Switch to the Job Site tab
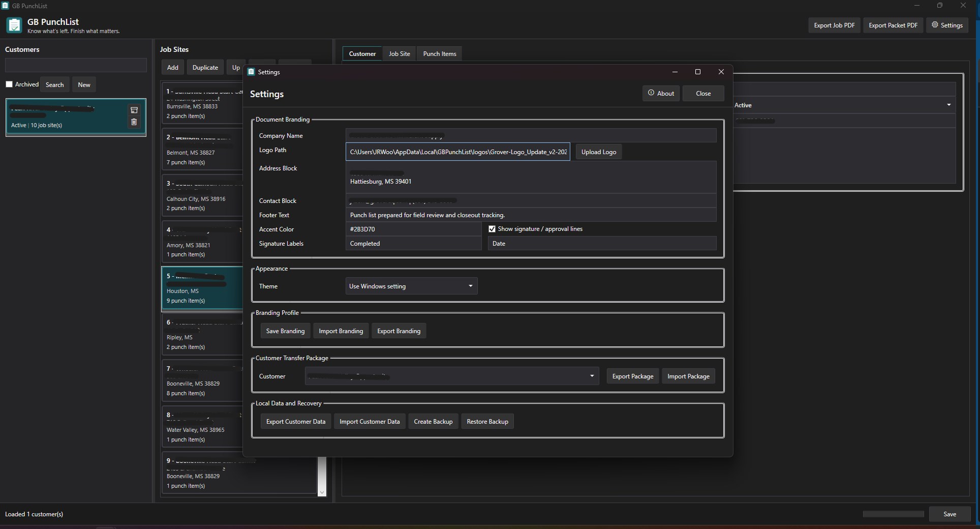Screen dimensions: 980x529 [x=400, y=54]
